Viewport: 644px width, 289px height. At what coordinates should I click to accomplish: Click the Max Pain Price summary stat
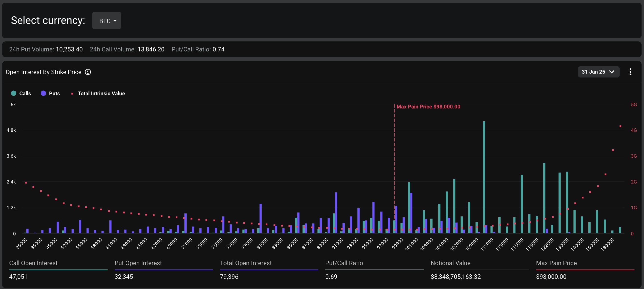click(x=556, y=263)
